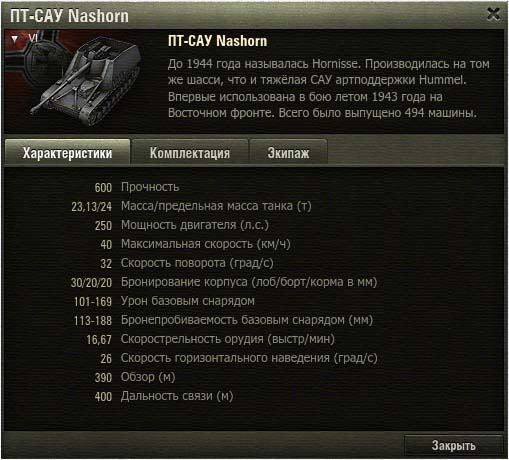Switch to the Характеристики tab
Screen dimensions: 509x460
point(67,153)
